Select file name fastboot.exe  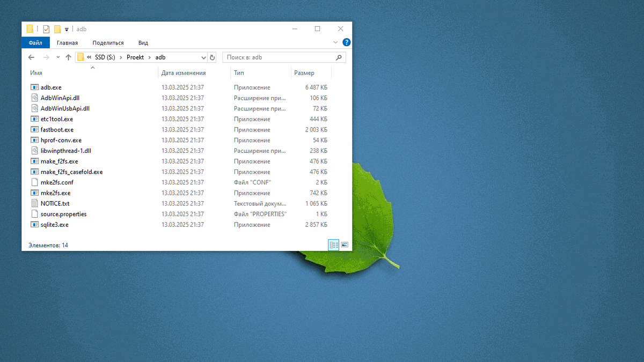[x=57, y=130]
